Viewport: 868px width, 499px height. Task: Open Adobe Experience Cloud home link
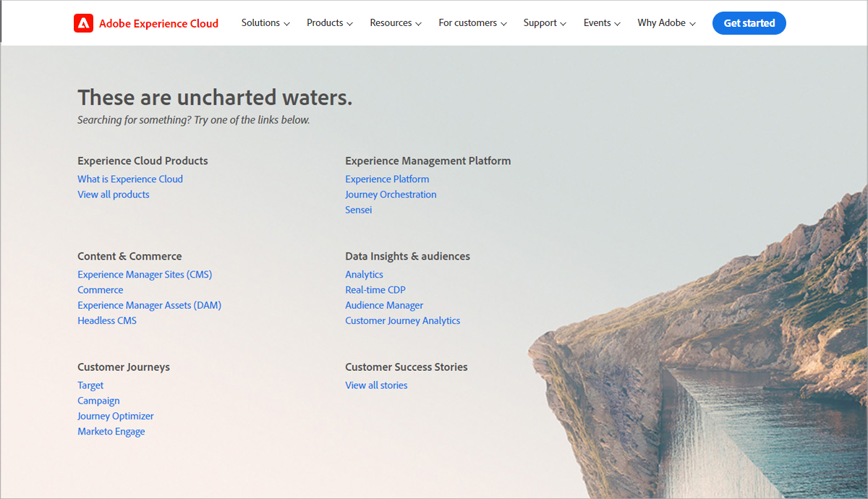pyautogui.click(x=158, y=23)
